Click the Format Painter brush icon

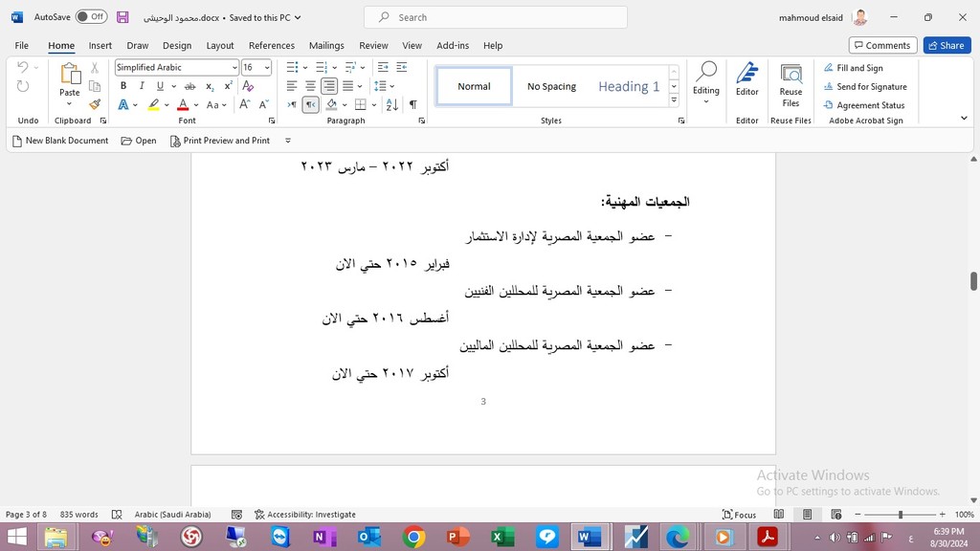[x=95, y=104]
